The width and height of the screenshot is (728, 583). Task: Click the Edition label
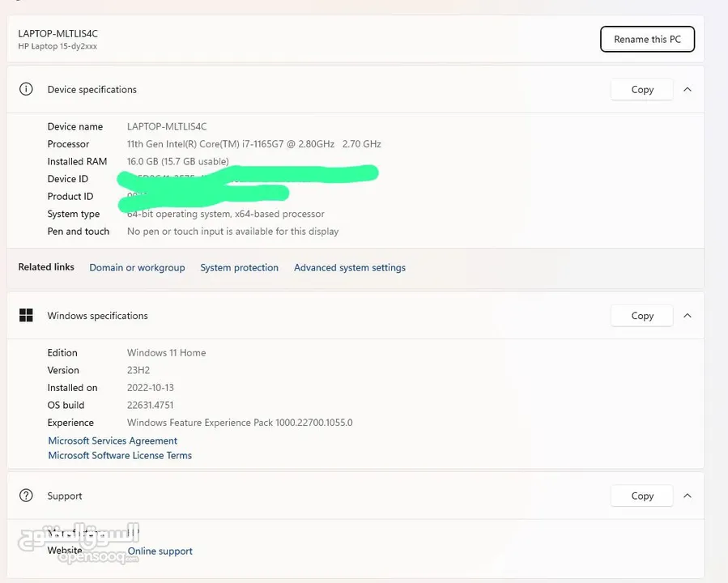click(62, 353)
